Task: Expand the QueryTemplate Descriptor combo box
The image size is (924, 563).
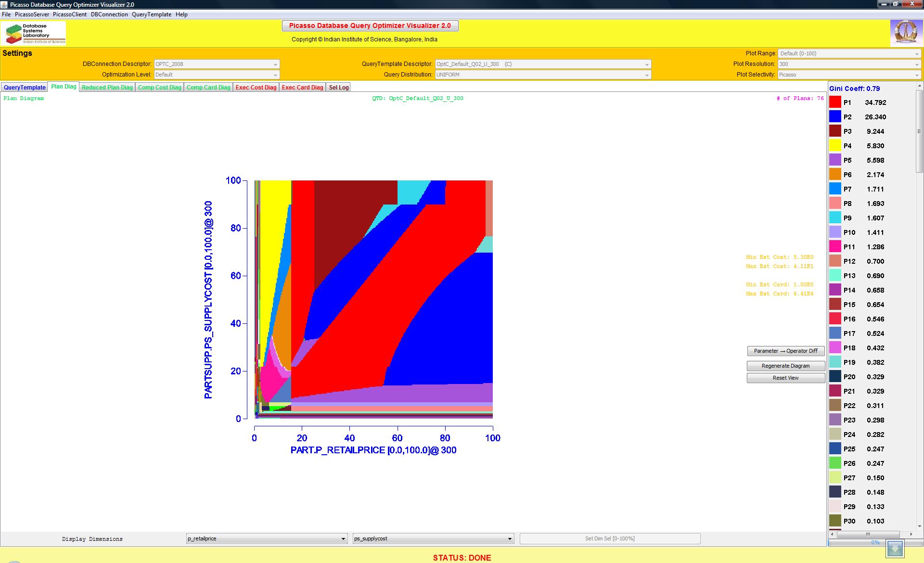Action: (542, 64)
